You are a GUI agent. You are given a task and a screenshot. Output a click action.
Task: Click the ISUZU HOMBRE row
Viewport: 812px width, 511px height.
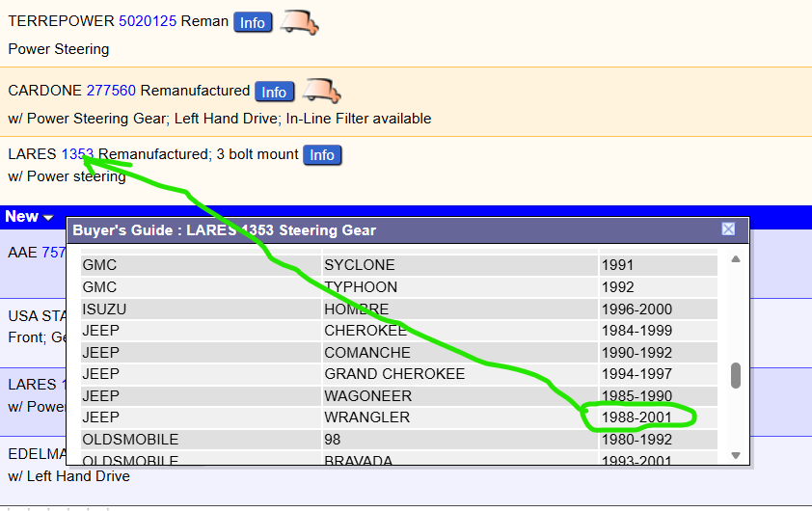(x=398, y=309)
